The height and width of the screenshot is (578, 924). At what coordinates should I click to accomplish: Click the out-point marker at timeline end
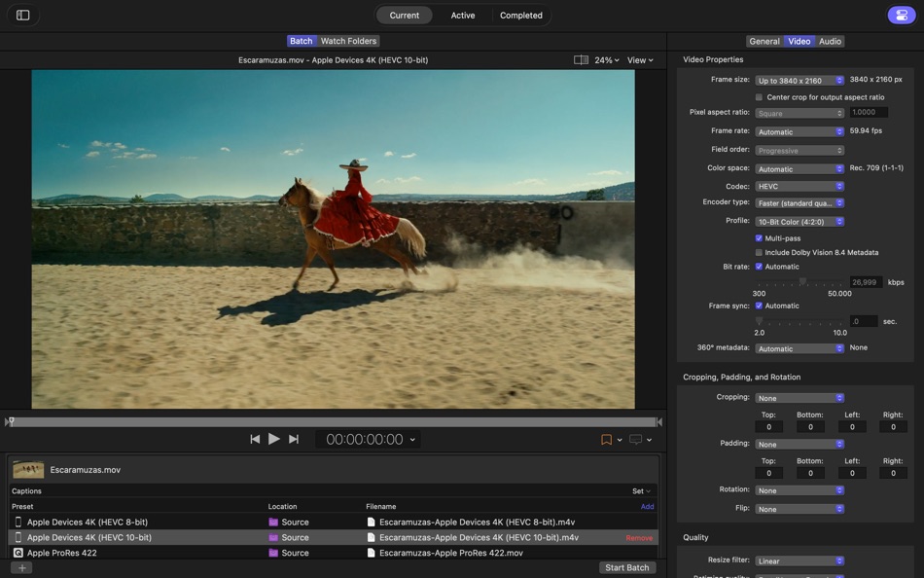point(659,421)
